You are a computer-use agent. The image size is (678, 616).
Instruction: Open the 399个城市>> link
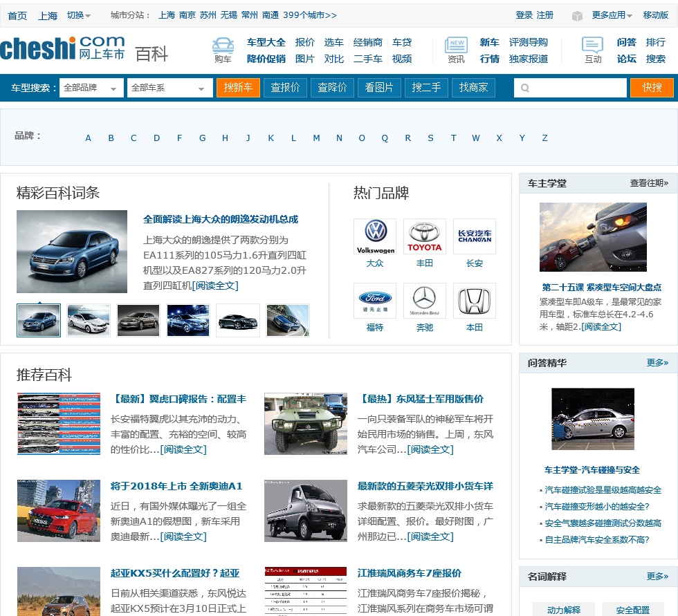click(310, 15)
